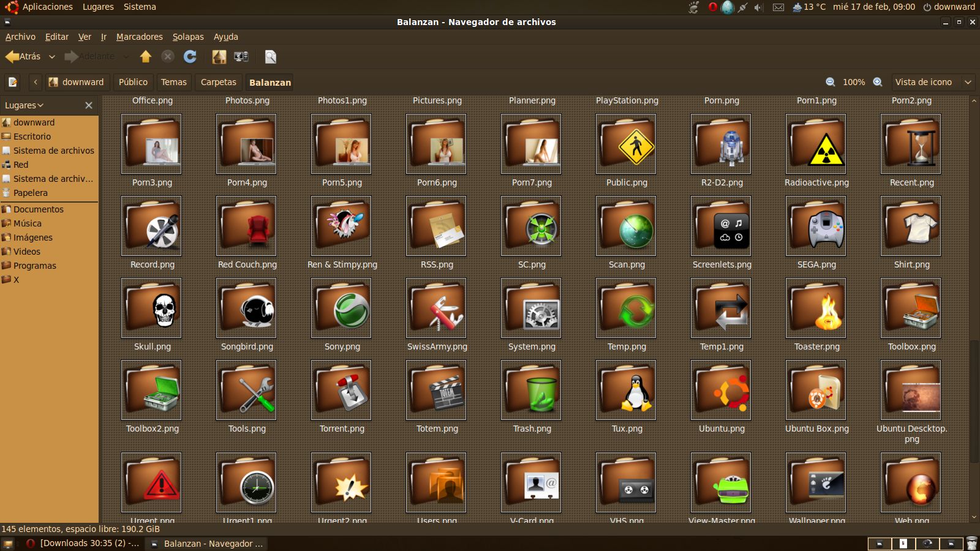
Task: Jump to downward in the path bar
Action: click(x=77, y=82)
